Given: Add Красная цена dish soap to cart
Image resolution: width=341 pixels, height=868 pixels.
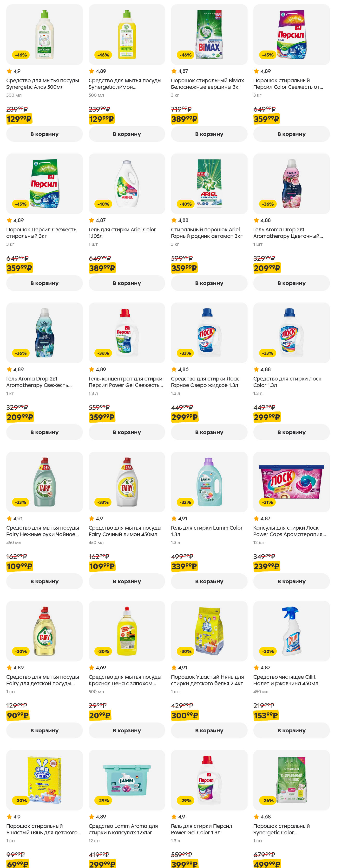Looking at the screenshot, I should (x=127, y=730).
